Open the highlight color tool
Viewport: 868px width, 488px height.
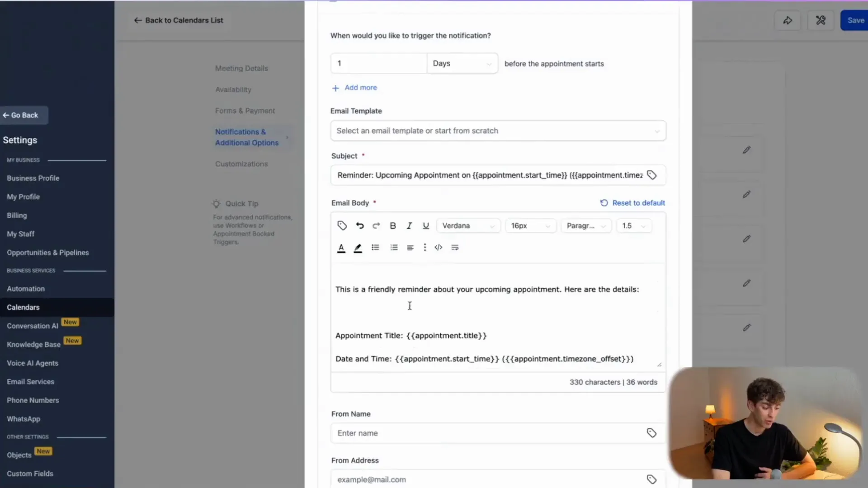pos(358,248)
